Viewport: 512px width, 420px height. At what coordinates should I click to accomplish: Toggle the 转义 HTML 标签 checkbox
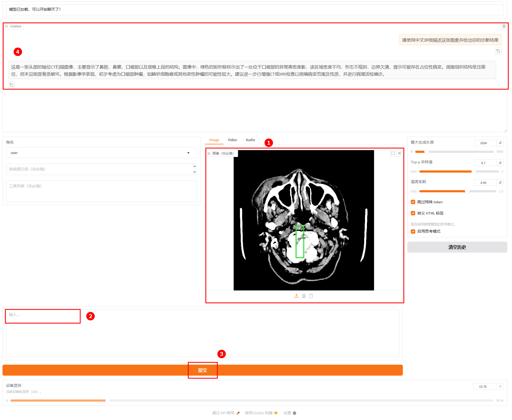pyautogui.click(x=413, y=213)
